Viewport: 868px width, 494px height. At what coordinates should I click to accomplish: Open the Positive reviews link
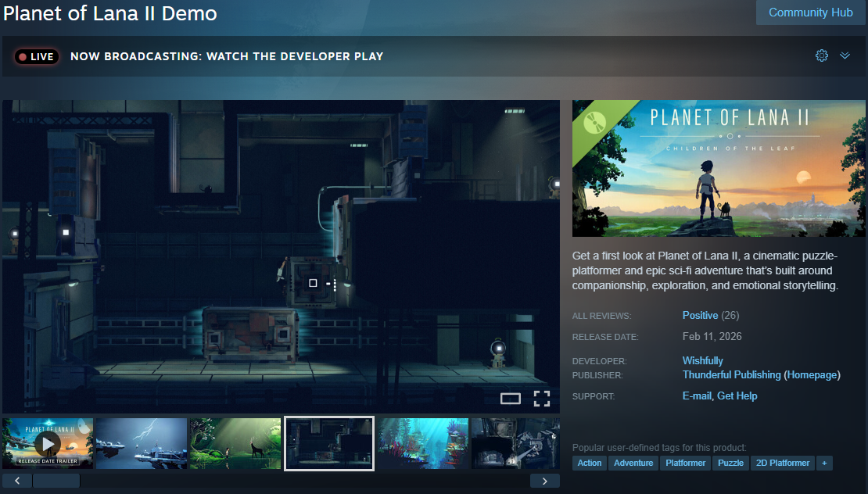[700, 315]
